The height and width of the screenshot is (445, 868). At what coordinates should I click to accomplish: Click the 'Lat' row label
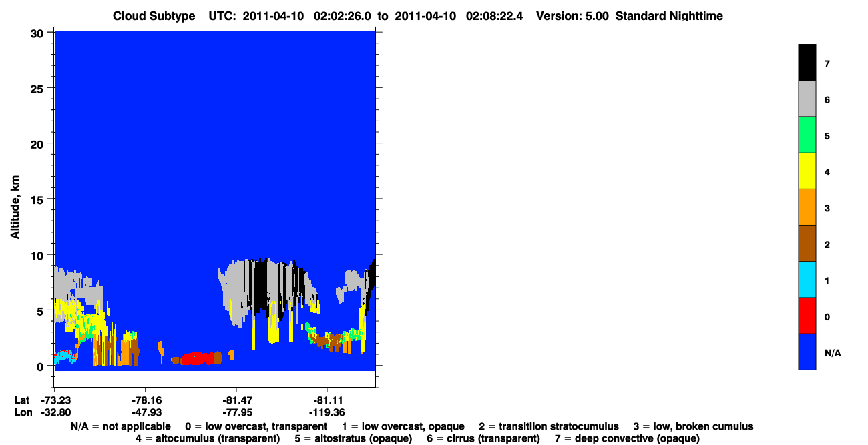click(21, 400)
